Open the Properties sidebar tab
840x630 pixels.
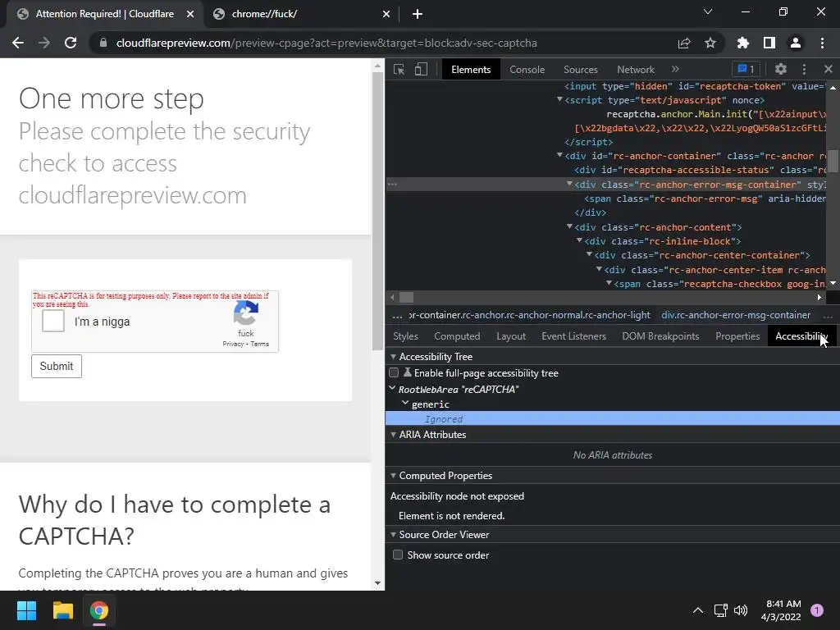737,336
